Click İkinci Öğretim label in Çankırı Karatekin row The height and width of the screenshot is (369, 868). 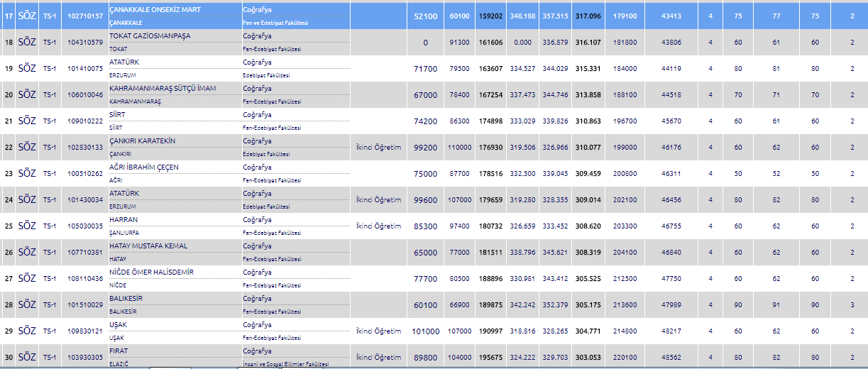click(378, 148)
